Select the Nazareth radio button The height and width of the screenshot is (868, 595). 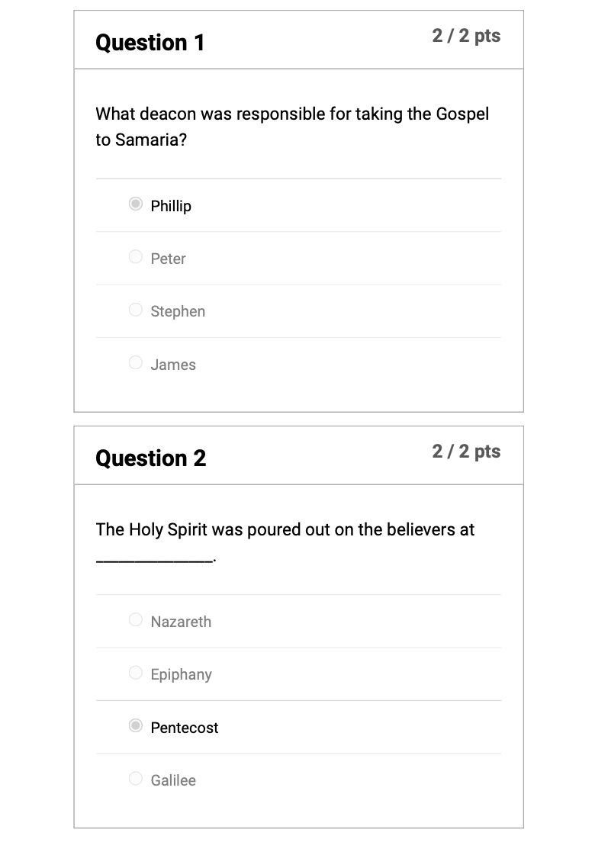click(136, 619)
